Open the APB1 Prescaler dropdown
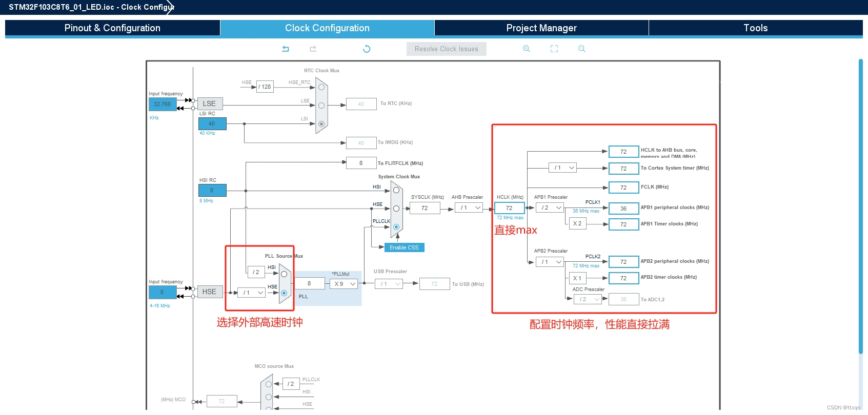Image resolution: width=868 pixels, height=415 pixels. click(x=550, y=208)
